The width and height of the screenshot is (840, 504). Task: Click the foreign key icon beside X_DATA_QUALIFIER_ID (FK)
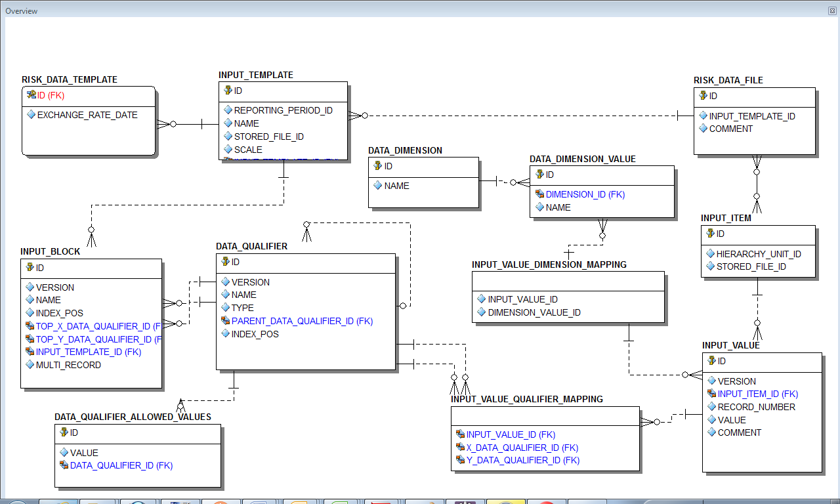(x=460, y=448)
